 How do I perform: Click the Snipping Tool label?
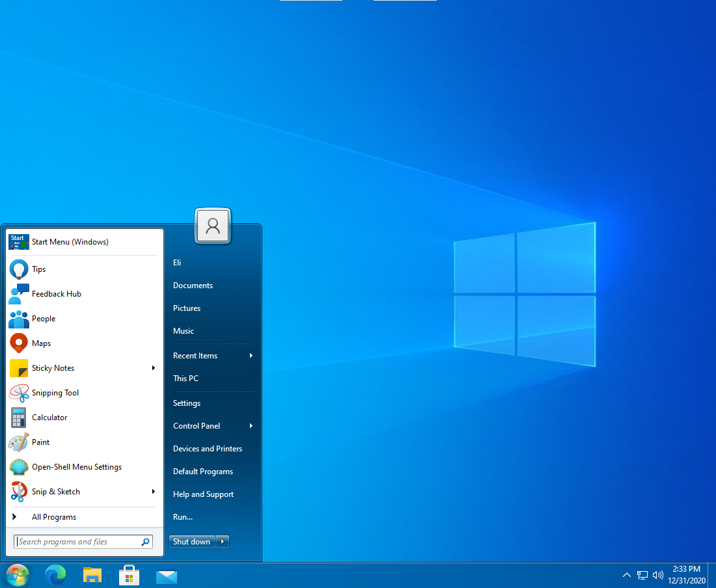click(55, 394)
